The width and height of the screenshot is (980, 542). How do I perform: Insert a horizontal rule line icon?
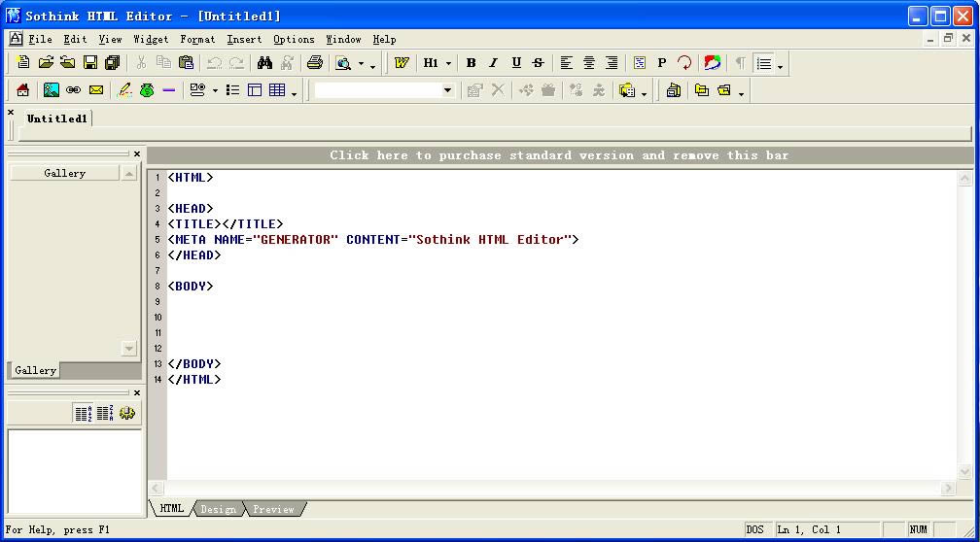pyautogui.click(x=169, y=90)
